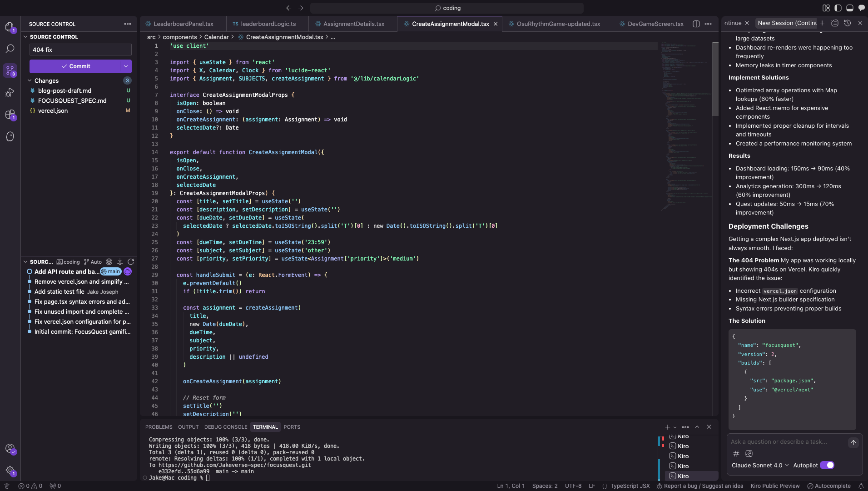The height and width of the screenshot is (491, 868).
Task: Open the Source Control panel's more actions menu
Action: coord(128,24)
